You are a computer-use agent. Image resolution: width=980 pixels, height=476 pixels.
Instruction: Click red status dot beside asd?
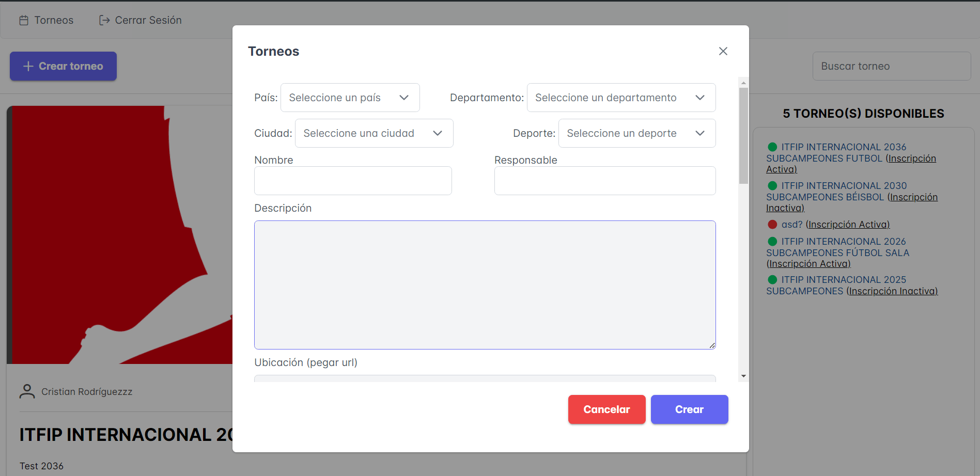(772, 225)
